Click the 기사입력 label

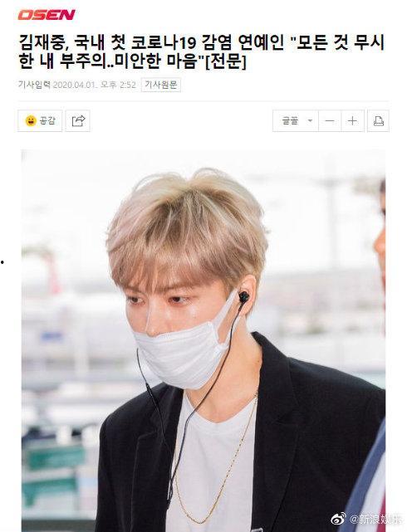coord(34,85)
